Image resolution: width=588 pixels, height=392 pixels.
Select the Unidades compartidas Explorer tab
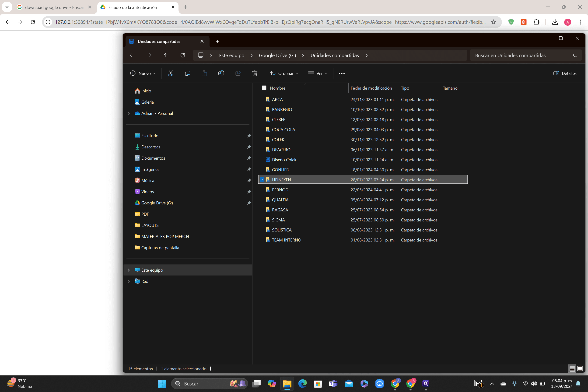167,41
